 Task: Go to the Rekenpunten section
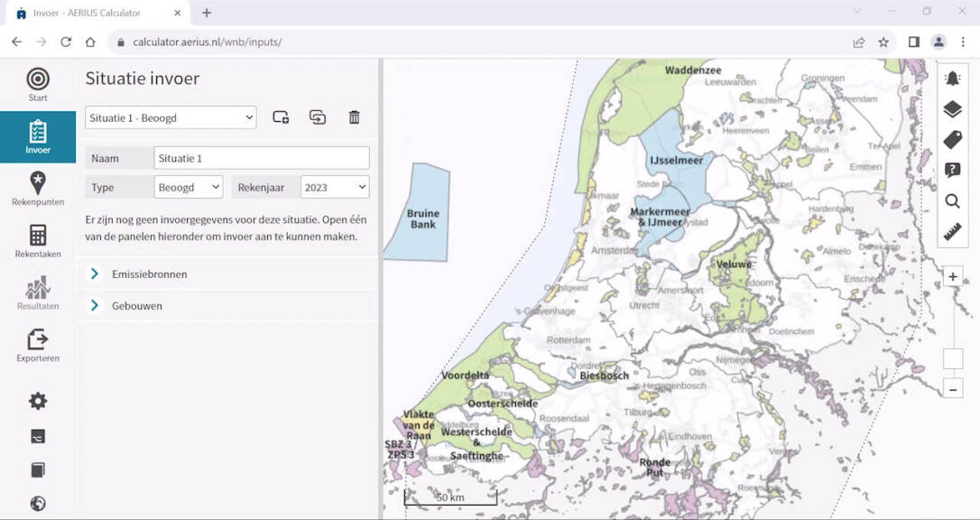[38, 190]
